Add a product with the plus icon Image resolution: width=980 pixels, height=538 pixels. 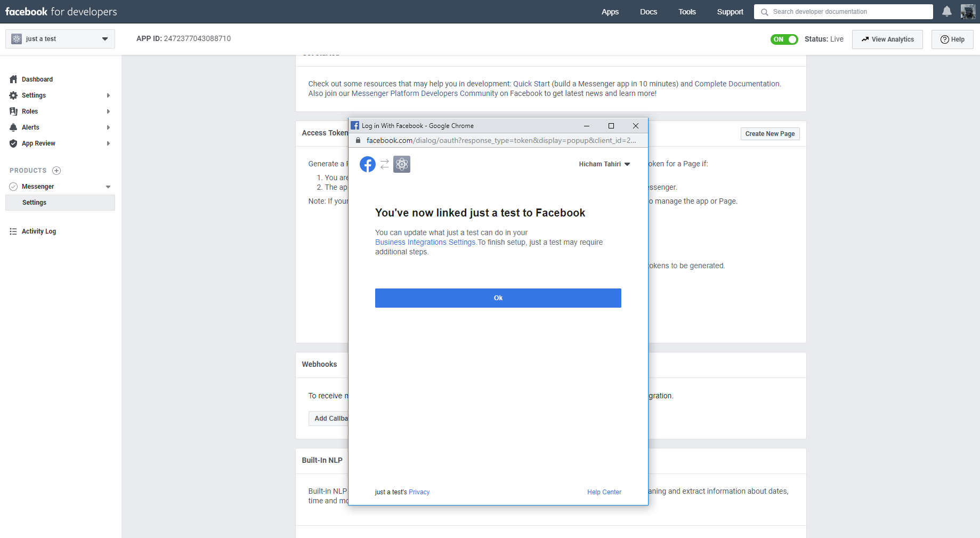(x=56, y=171)
